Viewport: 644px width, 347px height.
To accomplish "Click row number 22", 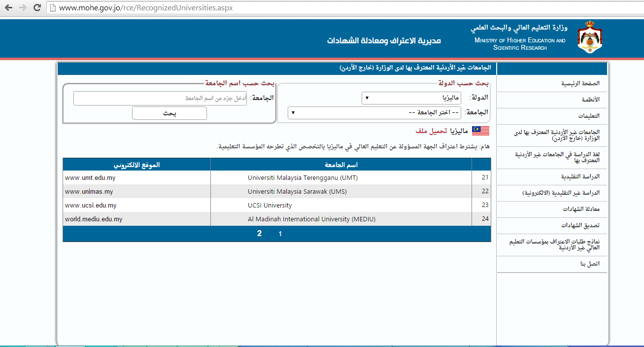I will [x=485, y=192].
